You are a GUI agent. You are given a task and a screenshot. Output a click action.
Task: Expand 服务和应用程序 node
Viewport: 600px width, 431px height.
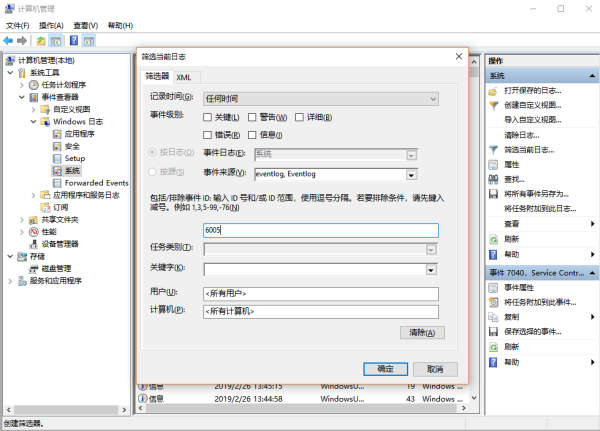pyautogui.click(x=10, y=281)
